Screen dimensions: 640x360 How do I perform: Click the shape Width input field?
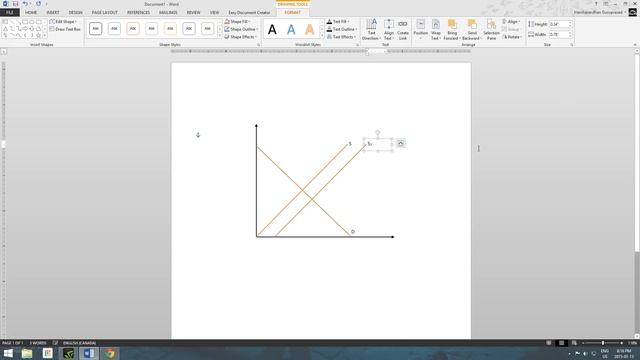pyautogui.click(x=558, y=34)
